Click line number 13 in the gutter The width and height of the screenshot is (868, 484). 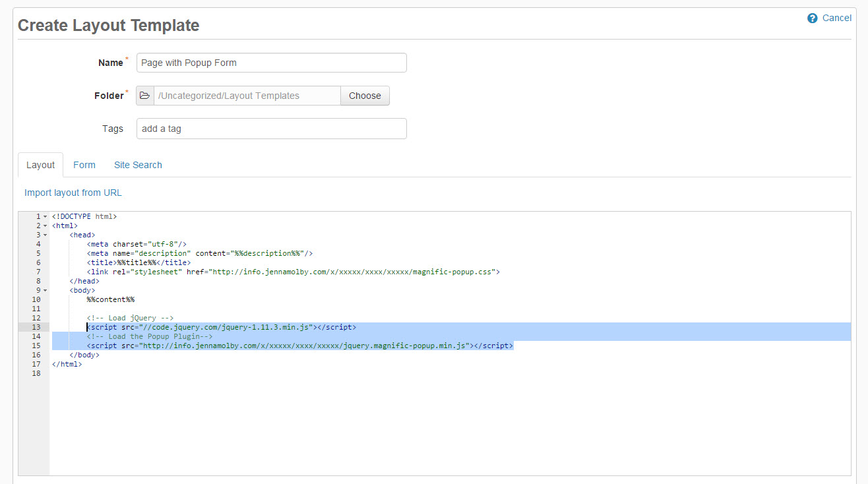pyautogui.click(x=36, y=327)
